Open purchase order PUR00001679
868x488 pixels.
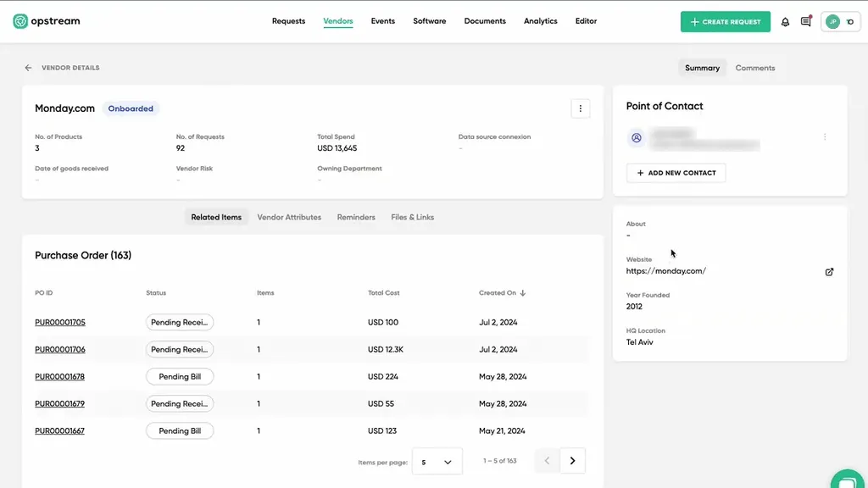tap(60, 403)
